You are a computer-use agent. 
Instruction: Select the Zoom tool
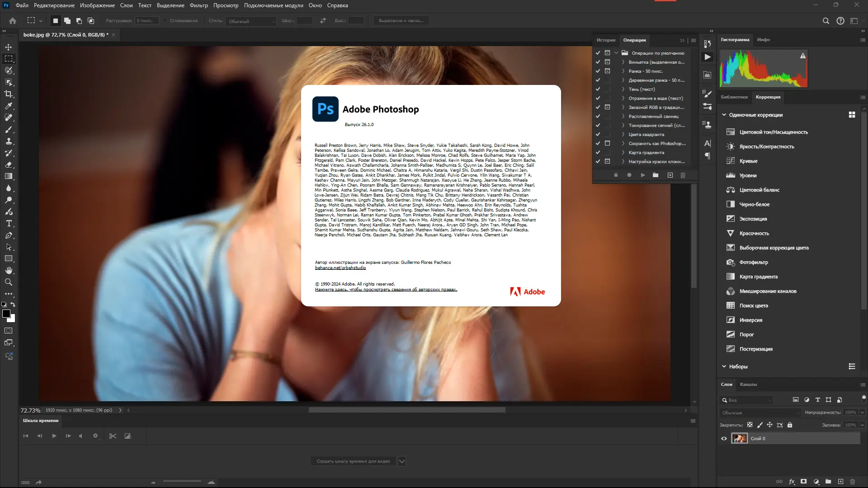(9, 282)
